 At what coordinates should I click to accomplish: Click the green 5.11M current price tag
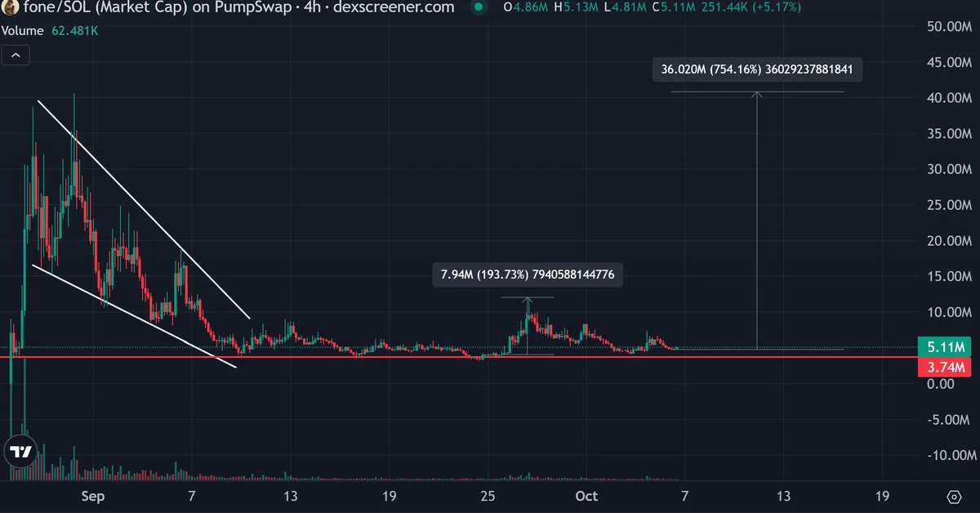click(945, 346)
